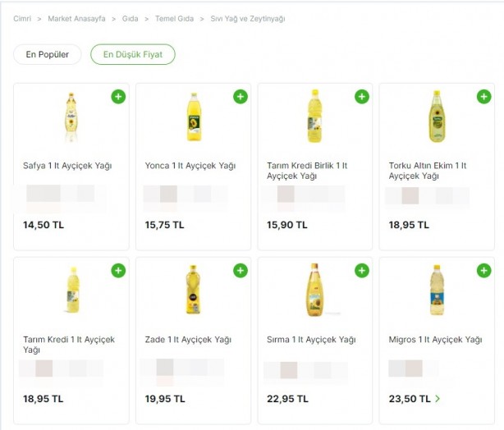Screen dimensions: 504x430
Task: Open Market Anasayfa breadcrumb
Action: [76, 19]
